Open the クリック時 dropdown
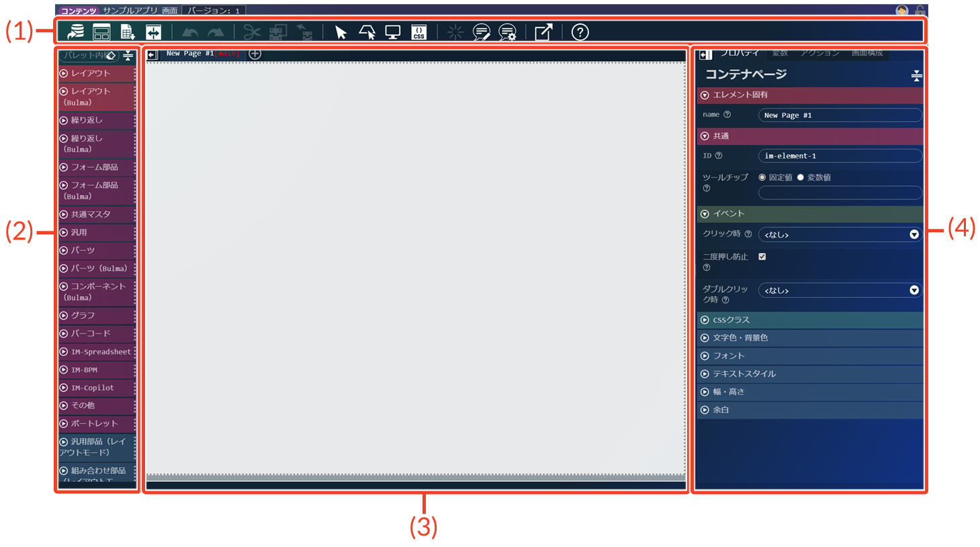The width and height of the screenshot is (980, 547). [x=840, y=234]
